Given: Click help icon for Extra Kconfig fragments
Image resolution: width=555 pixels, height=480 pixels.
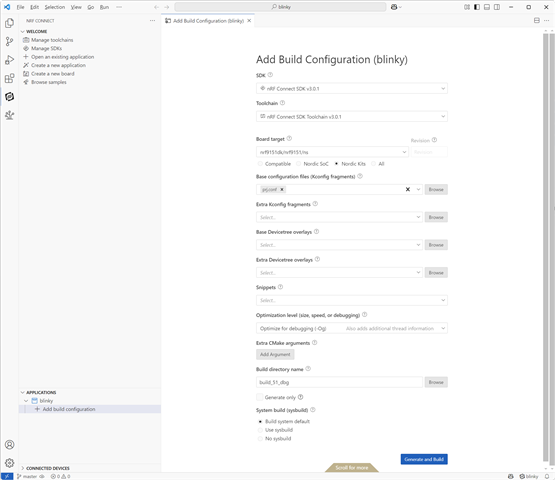Looking at the screenshot, I should [x=315, y=204].
